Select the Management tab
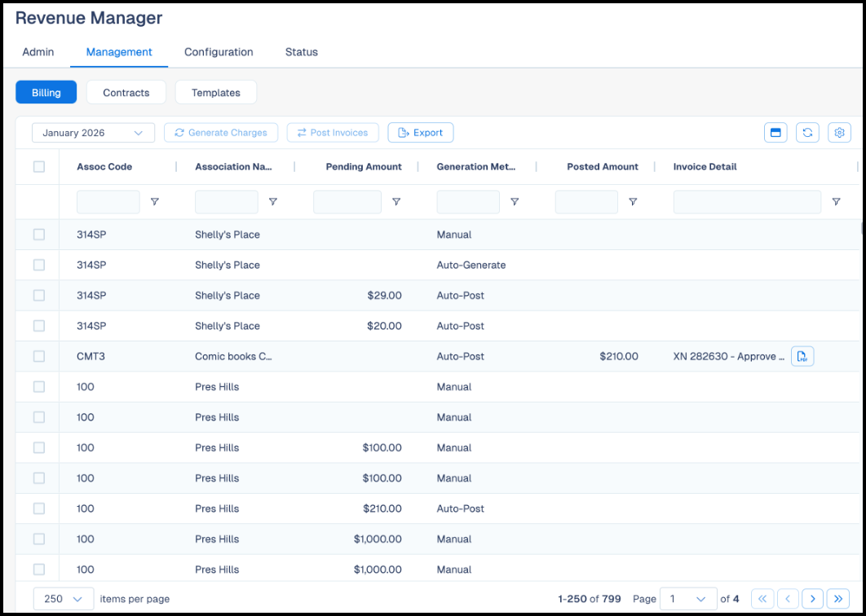This screenshot has height=616, width=866. click(x=119, y=52)
